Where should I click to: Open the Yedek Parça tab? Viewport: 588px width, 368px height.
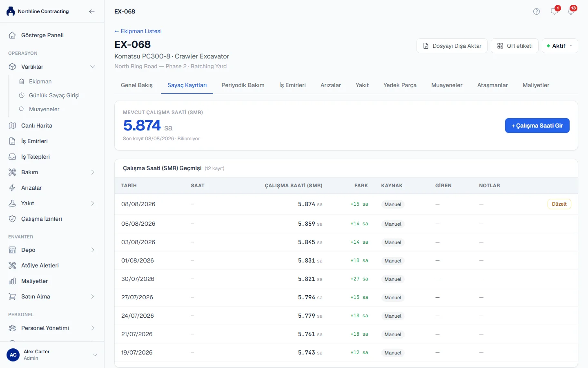400,85
